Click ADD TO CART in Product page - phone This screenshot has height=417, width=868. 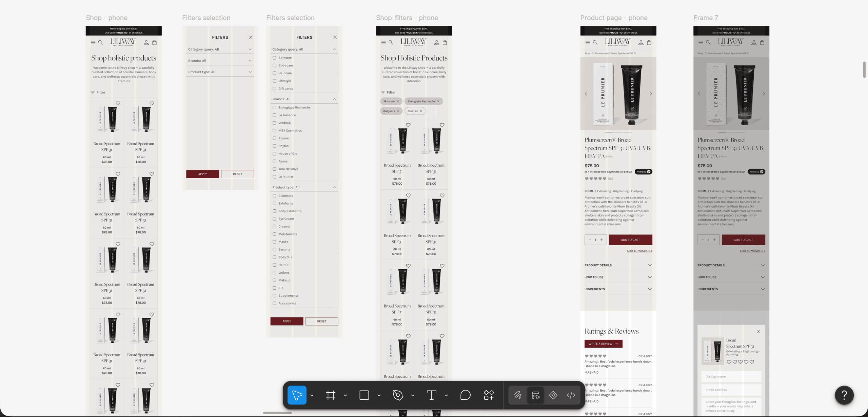coord(630,240)
